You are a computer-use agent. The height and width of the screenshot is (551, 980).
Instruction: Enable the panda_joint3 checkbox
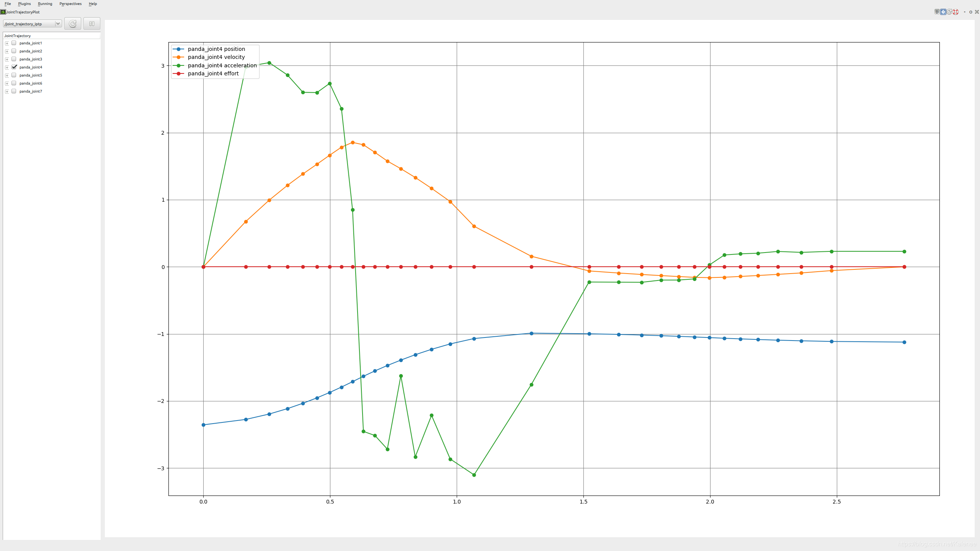coord(14,59)
